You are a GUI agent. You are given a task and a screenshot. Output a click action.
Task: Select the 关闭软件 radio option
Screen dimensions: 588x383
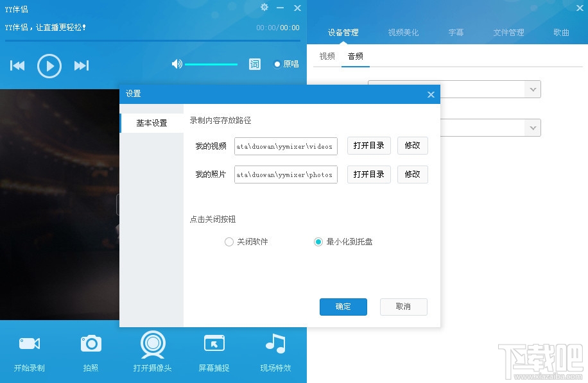[229, 242]
